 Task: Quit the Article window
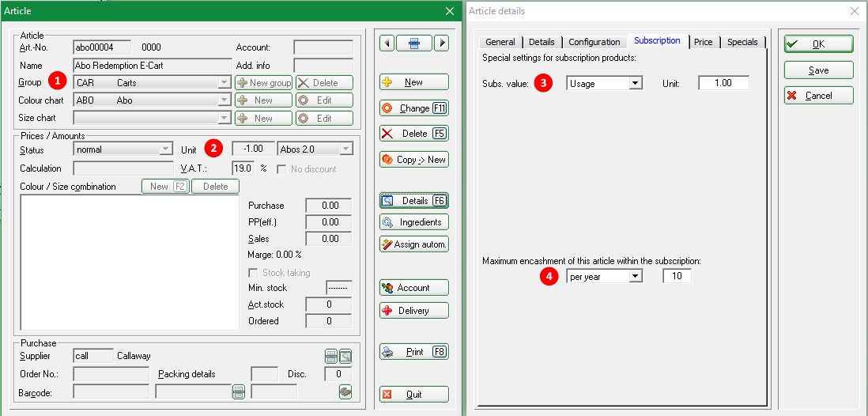(x=414, y=395)
